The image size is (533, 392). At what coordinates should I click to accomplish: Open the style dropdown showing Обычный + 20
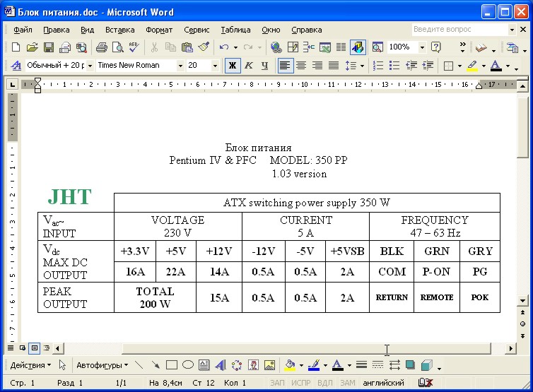click(x=90, y=66)
